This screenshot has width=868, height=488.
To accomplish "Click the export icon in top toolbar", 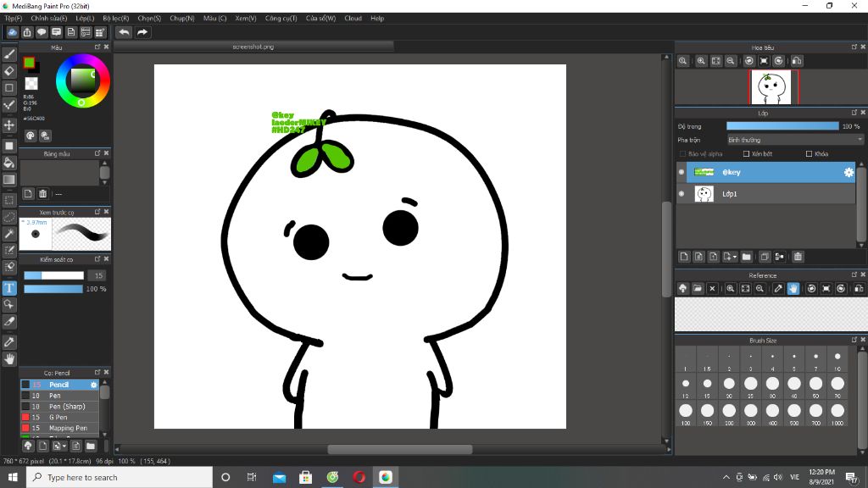I will point(27,32).
